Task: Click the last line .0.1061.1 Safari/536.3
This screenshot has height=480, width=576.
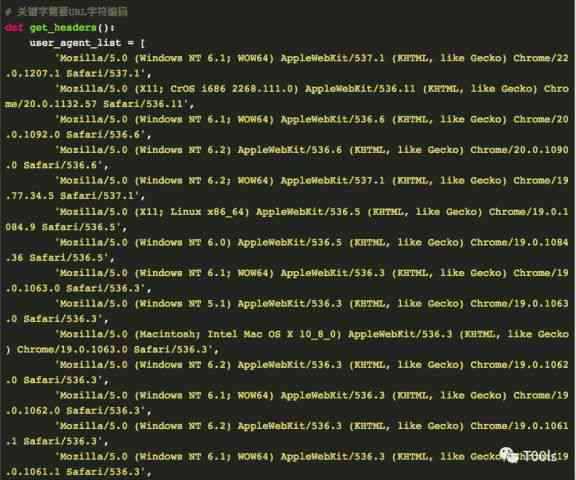Action: pyautogui.click(x=78, y=472)
